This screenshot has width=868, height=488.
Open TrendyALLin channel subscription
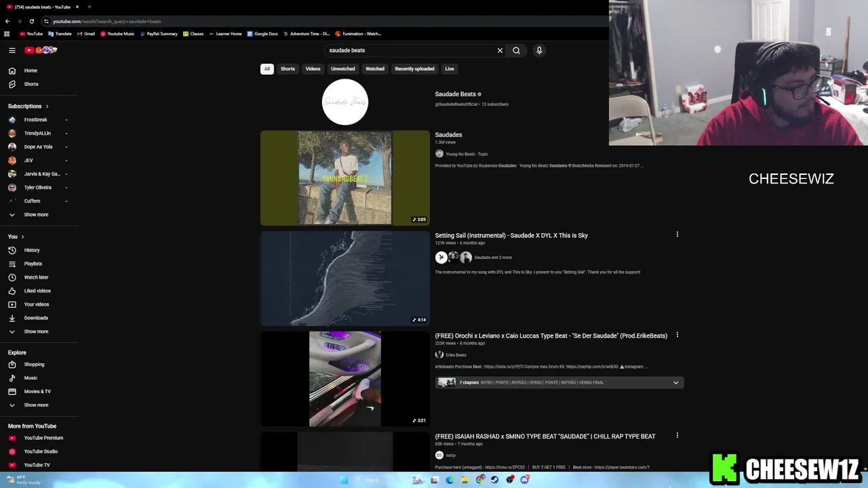point(39,134)
